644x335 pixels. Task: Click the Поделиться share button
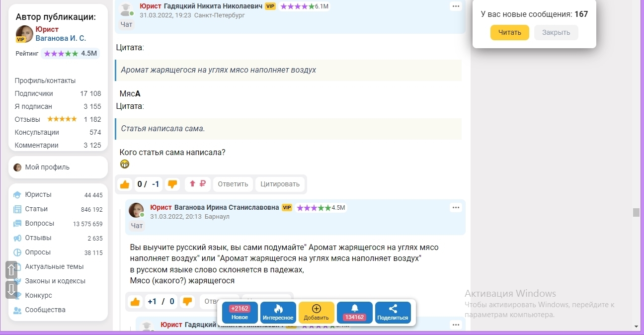point(393,312)
